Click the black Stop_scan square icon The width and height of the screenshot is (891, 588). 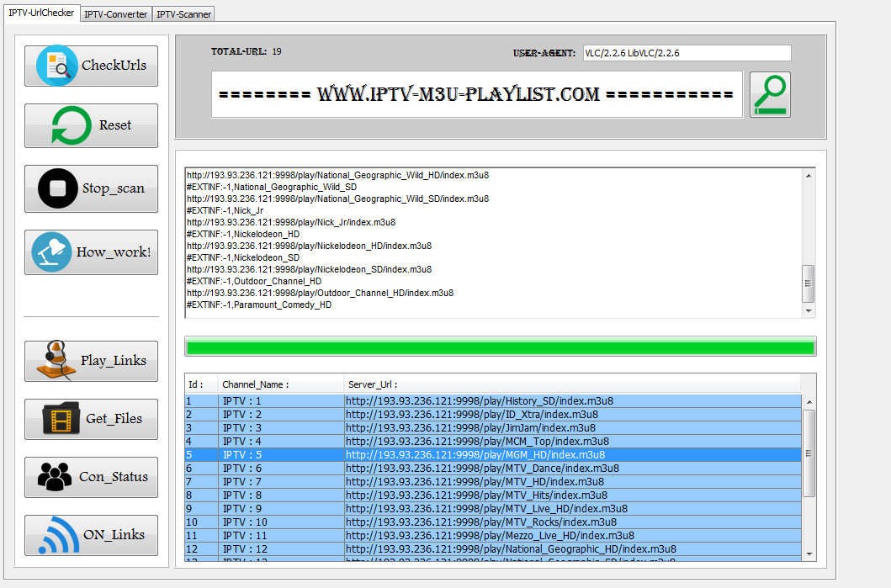click(58, 188)
